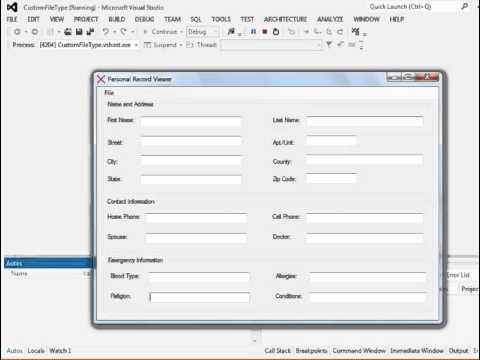This screenshot has height=360, width=480.
Task: Click the Zip Code text field
Action: (331, 178)
